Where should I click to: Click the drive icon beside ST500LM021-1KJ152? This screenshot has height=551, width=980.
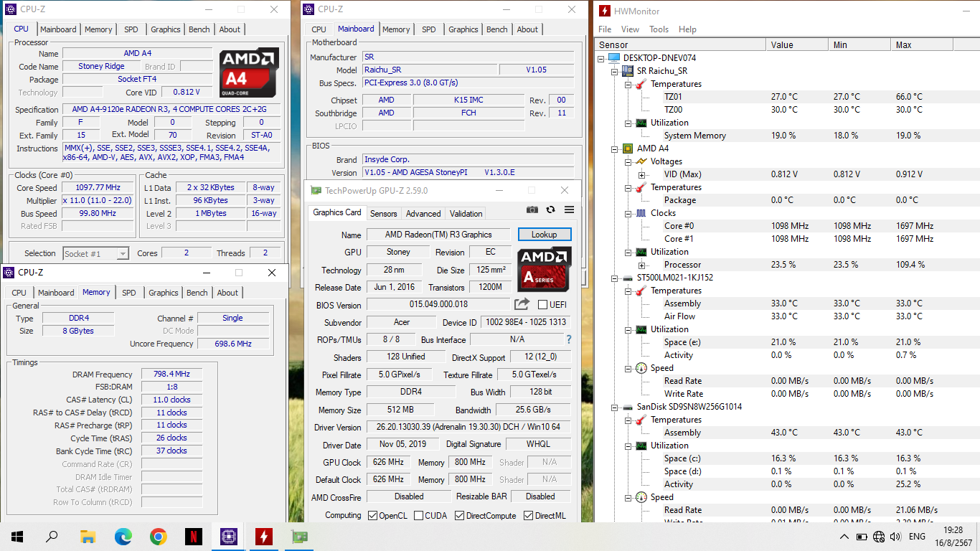pos(627,277)
